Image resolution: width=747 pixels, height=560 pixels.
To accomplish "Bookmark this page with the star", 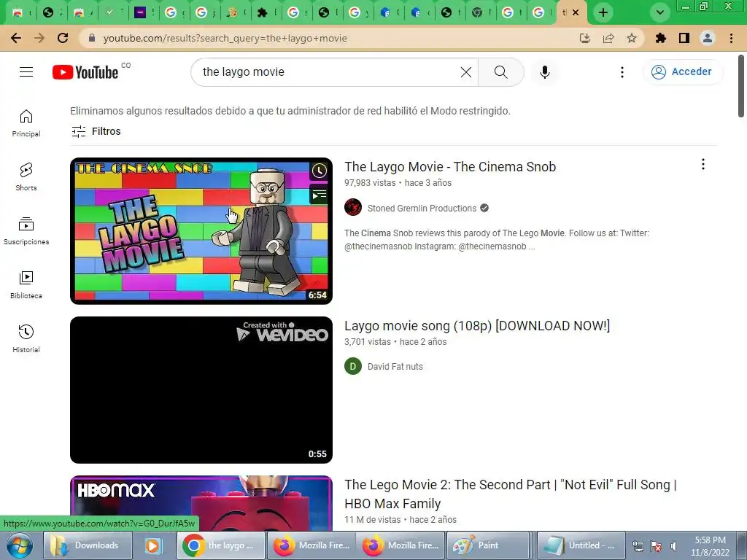I will point(632,38).
